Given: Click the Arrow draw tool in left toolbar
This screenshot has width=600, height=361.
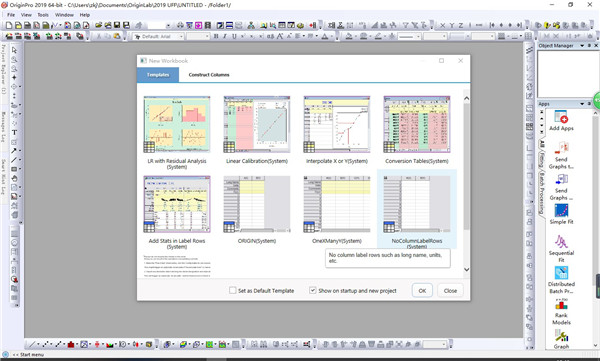Looking at the screenshot, I should pos(14,151).
